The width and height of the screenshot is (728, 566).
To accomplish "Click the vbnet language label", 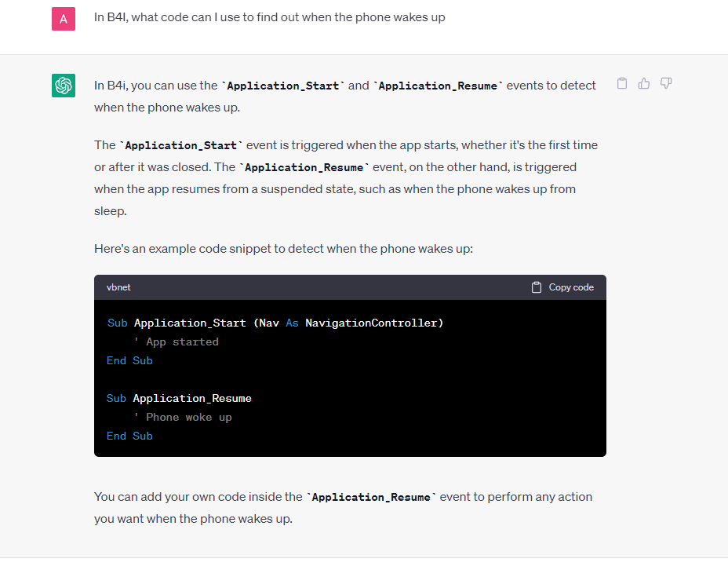I will (118, 287).
